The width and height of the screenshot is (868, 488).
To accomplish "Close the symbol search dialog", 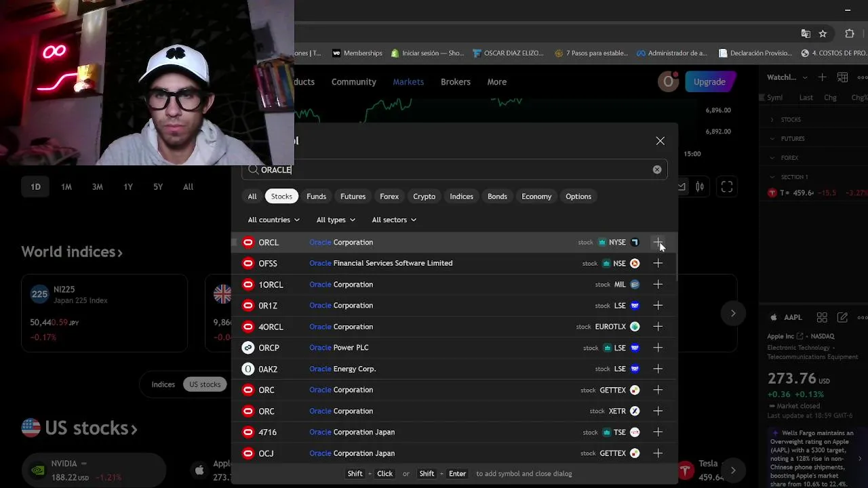I will 660,140.
